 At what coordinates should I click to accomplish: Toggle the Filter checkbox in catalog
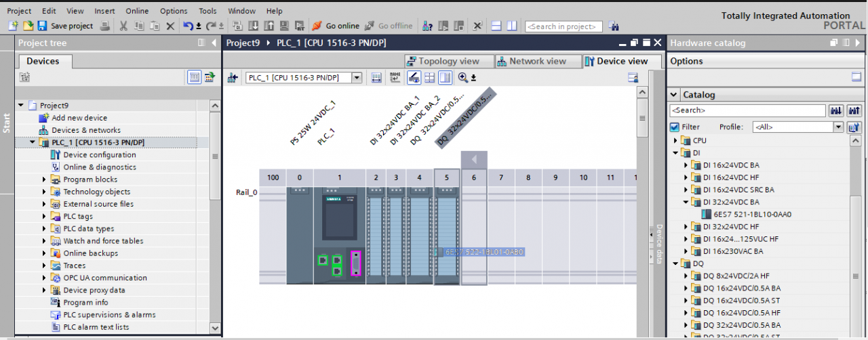click(x=675, y=127)
